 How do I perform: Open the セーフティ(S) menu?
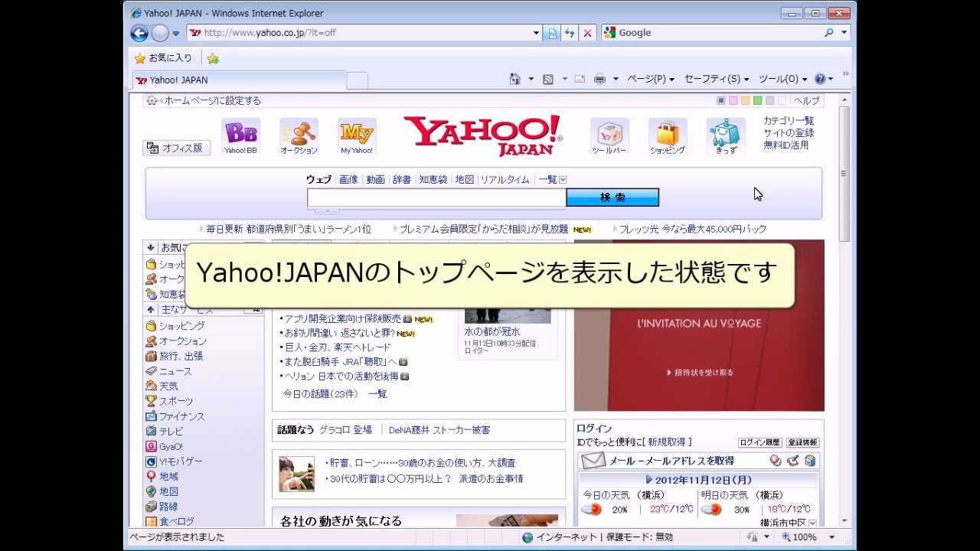click(x=717, y=79)
